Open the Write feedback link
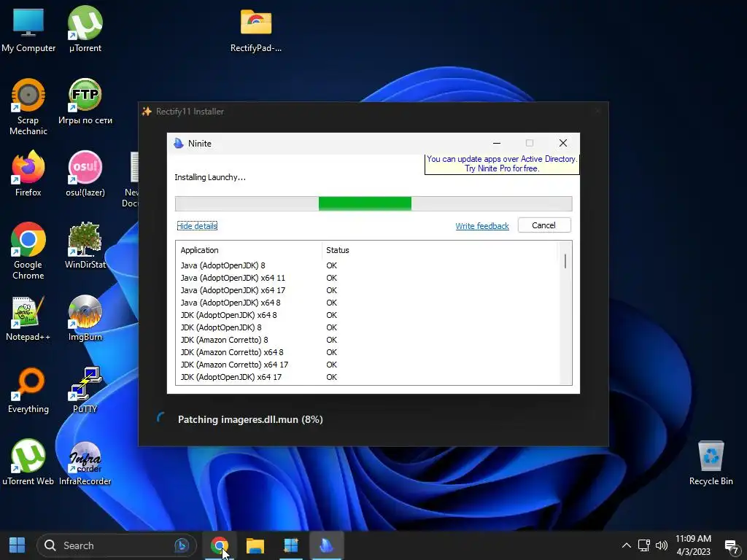Screen dimensions: 747x560 [482, 226]
